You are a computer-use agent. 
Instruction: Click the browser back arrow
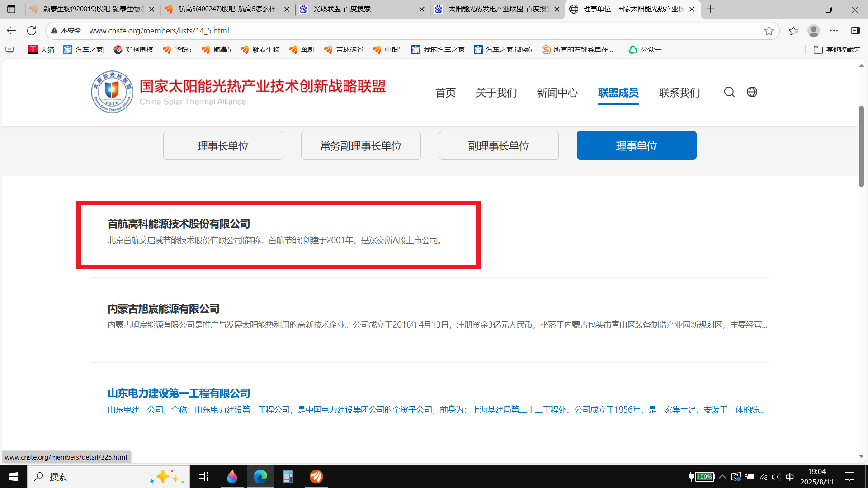(x=11, y=31)
